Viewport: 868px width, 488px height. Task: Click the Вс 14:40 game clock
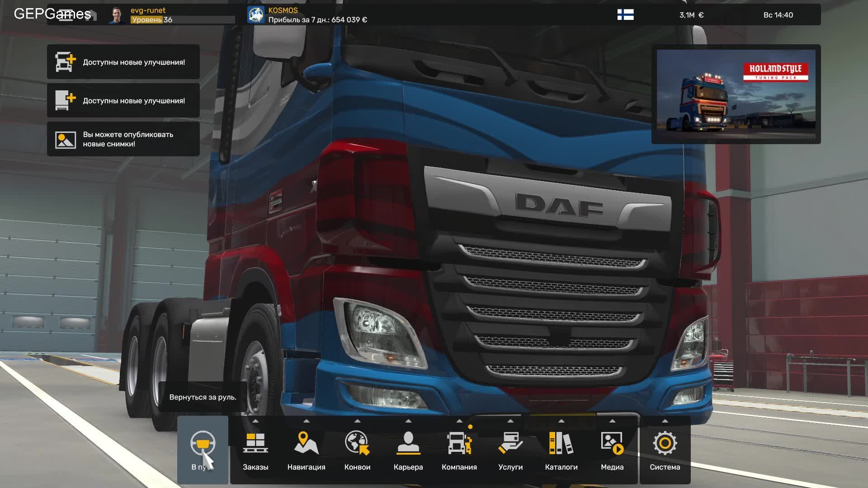click(778, 15)
